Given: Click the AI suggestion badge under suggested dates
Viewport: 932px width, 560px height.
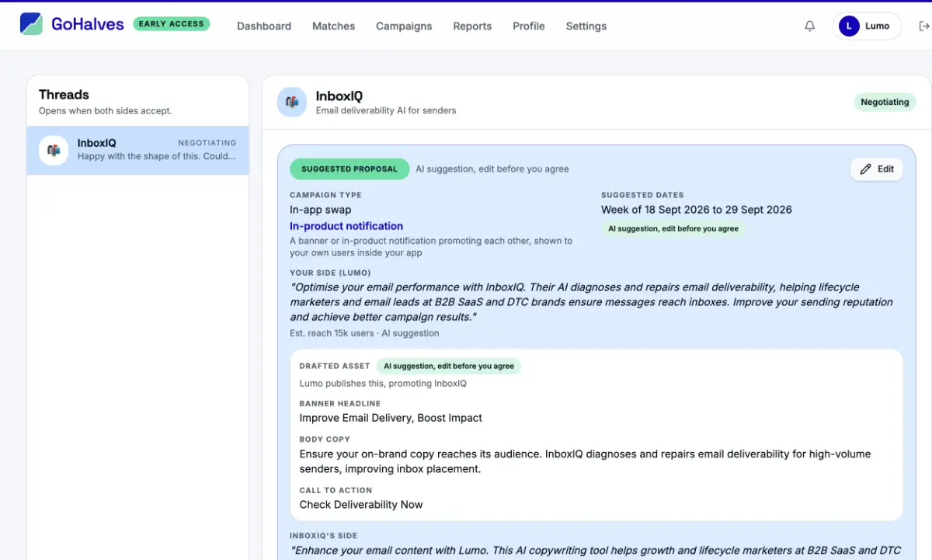Looking at the screenshot, I should click(673, 229).
